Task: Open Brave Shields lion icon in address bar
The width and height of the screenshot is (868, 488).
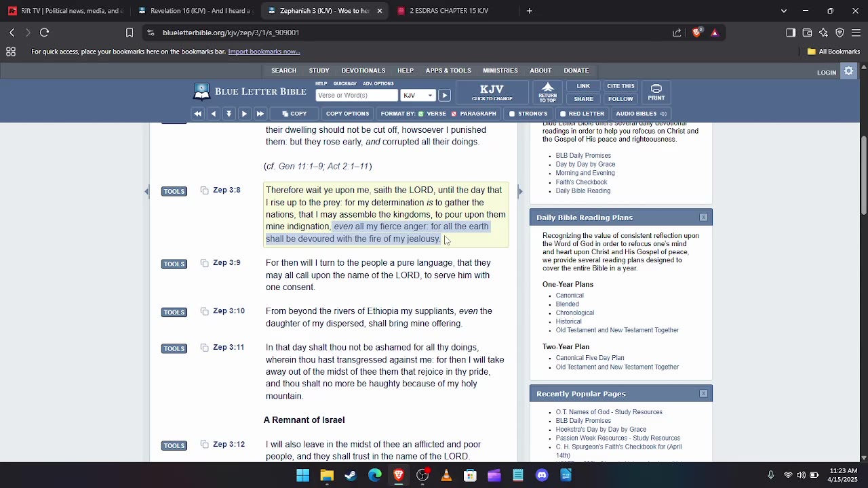Action: [x=696, y=33]
